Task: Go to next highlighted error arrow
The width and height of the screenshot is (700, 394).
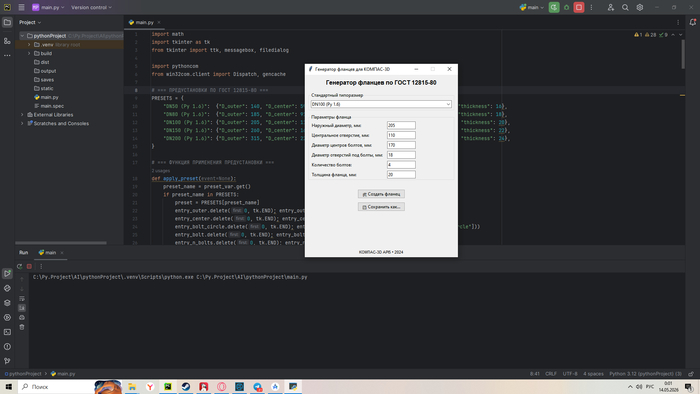Action: [681, 35]
